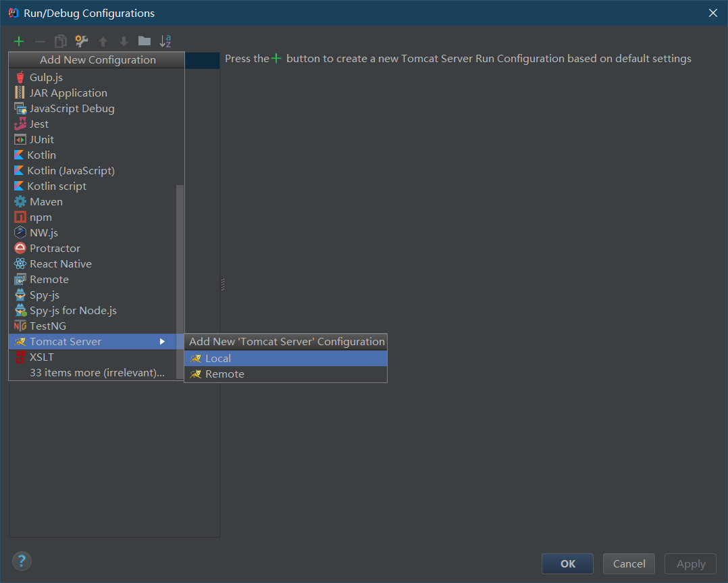The image size is (728, 583).
Task: Click the Protractor icon
Action: [x=20, y=248]
